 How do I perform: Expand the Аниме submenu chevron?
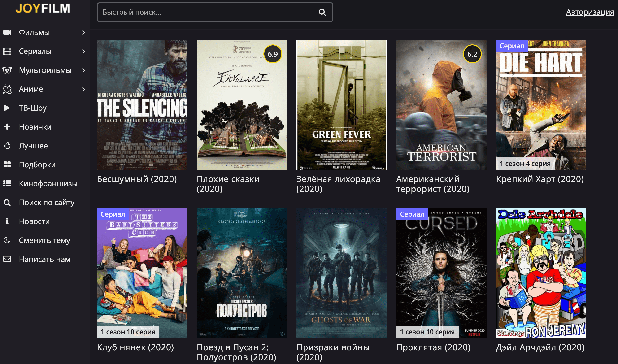[84, 89]
